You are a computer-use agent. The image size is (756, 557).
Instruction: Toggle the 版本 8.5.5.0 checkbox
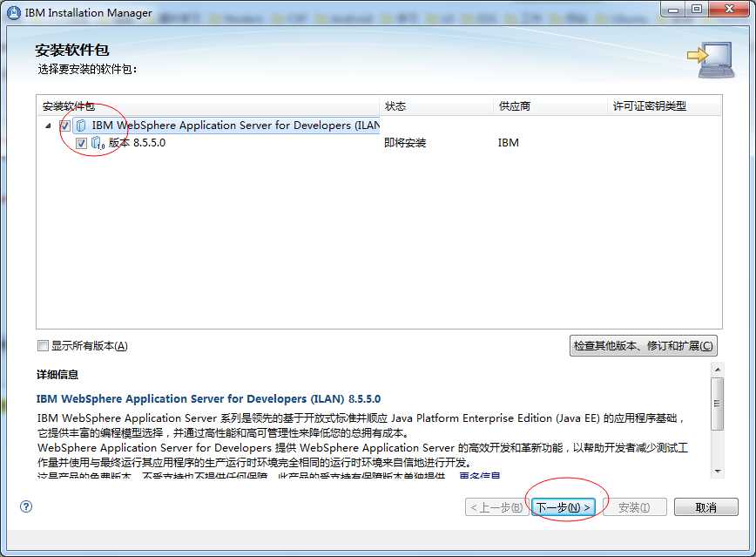[82, 143]
